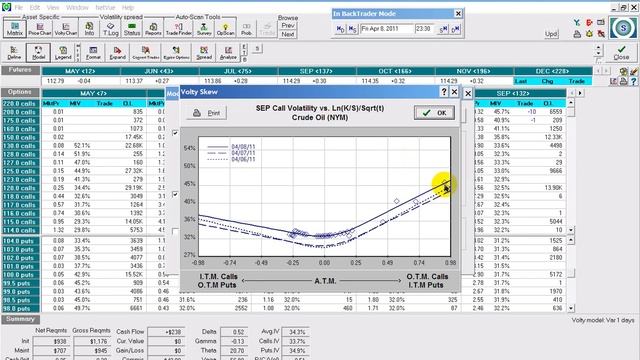Click the D forward-step BackTrader button
The width and height of the screenshot is (640, 360).
[x=455, y=29]
